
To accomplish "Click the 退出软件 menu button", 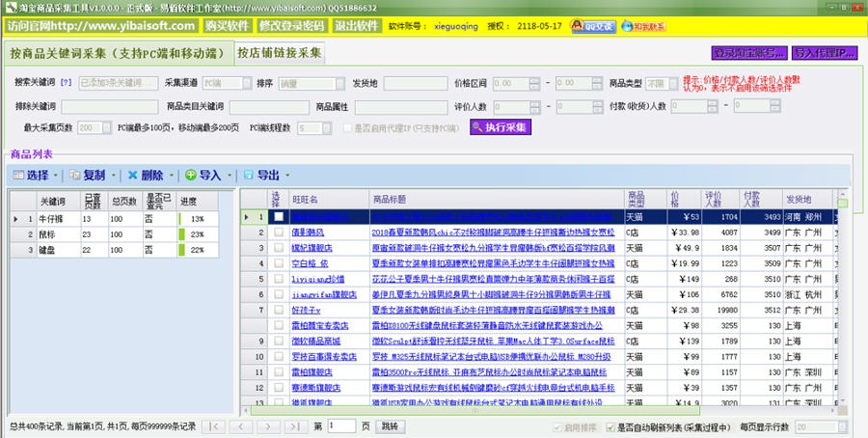I will (x=358, y=26).
